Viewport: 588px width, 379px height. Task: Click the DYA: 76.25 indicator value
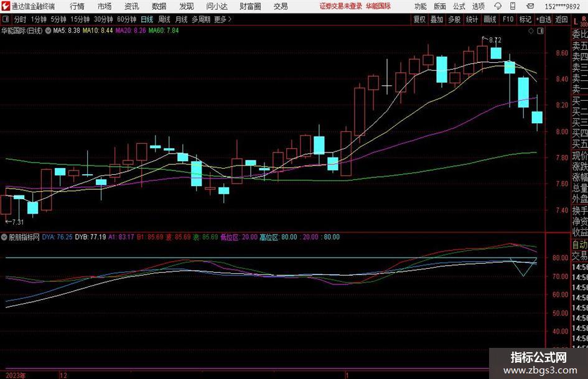point(57,237)
